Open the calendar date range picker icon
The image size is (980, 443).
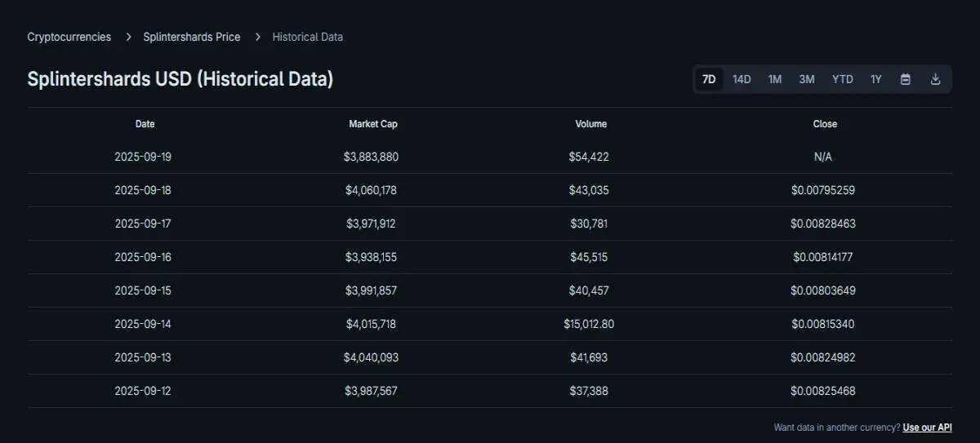pyautogui.click(x=906, y=79)
